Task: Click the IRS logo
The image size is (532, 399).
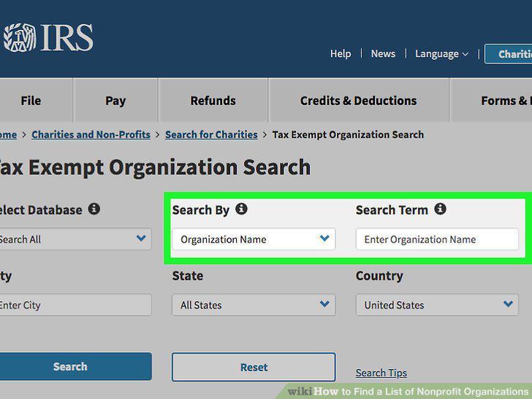Action: [x=47, y=37]
